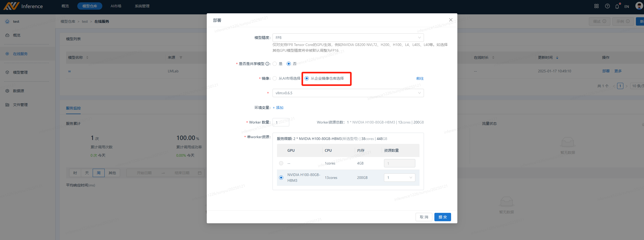This screenshot has width=644, height=240.
Task: Click the notification bell icon
Action: (x=617, y=7)
